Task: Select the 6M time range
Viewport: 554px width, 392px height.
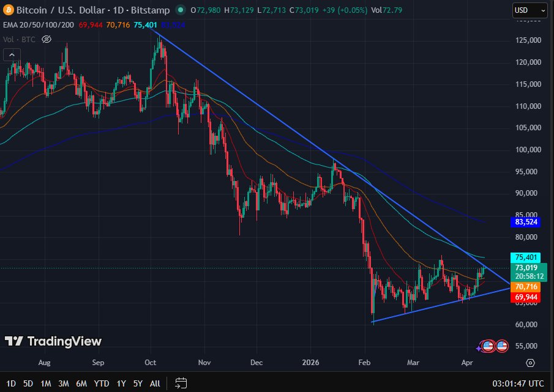Action: coord(81,383)
